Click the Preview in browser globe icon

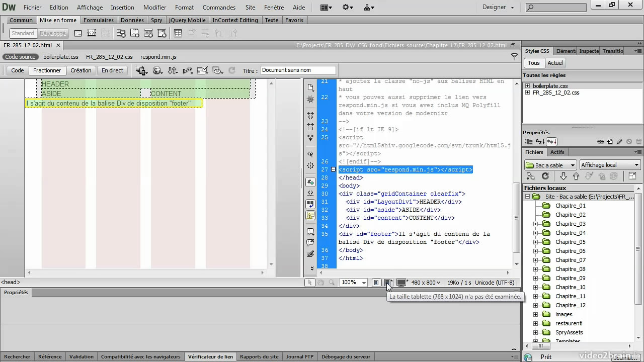coord(157,70)
